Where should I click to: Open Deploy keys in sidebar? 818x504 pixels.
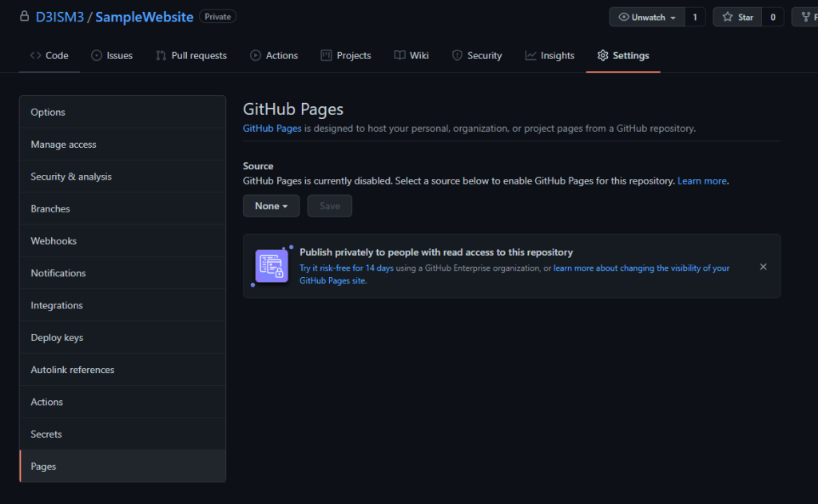point(57,338)
